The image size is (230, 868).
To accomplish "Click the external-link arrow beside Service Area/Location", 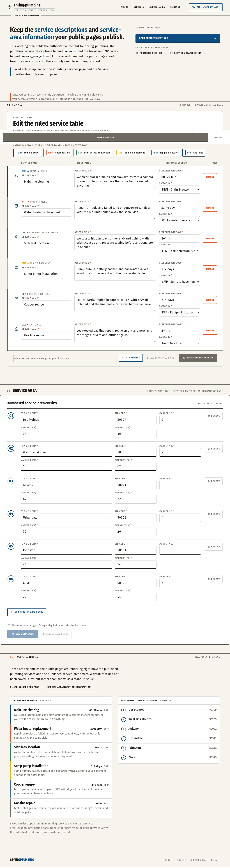I will [204, 53].
